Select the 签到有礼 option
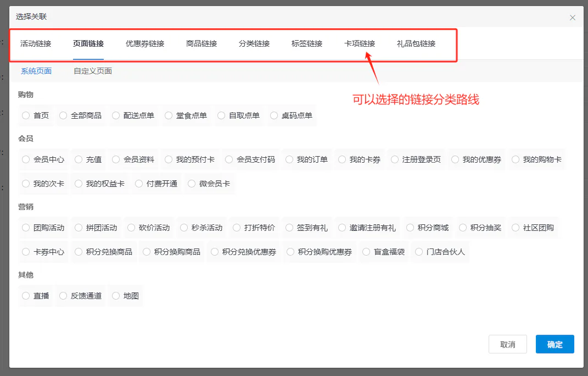Image resolution: width=588 pixels, height=376 pixels. click(289, 228)
